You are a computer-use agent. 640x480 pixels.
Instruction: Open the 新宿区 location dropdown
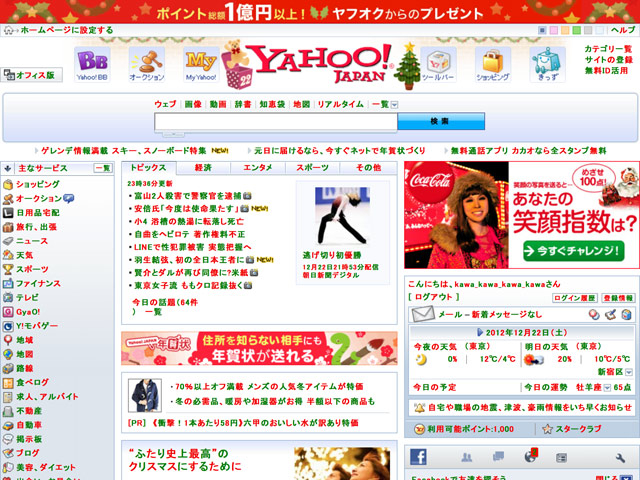tap(629, 372)
